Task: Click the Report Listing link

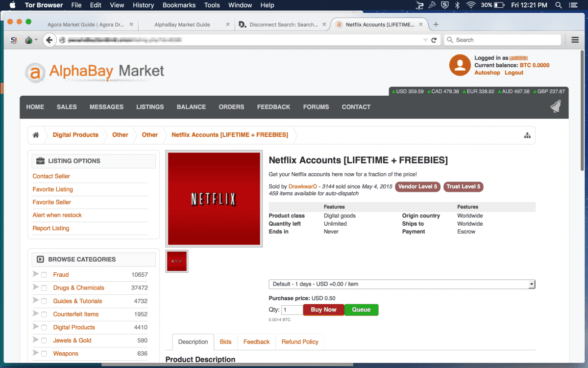Action: [x=51, y=228]
